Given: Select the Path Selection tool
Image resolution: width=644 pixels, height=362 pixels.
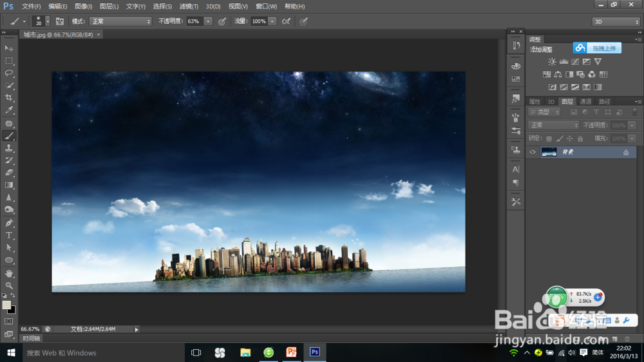Looking at the screenshot, I should point(9,248).
